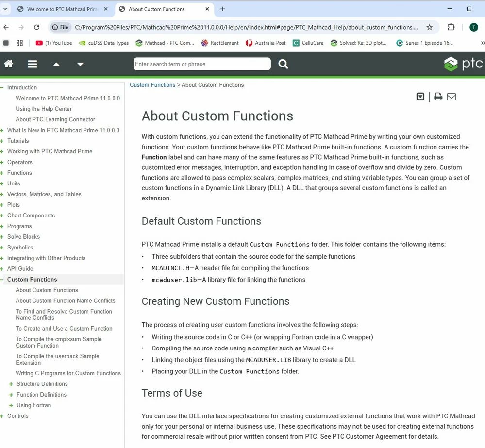Open the bookmarks apps grid icon

click(19, 43)
